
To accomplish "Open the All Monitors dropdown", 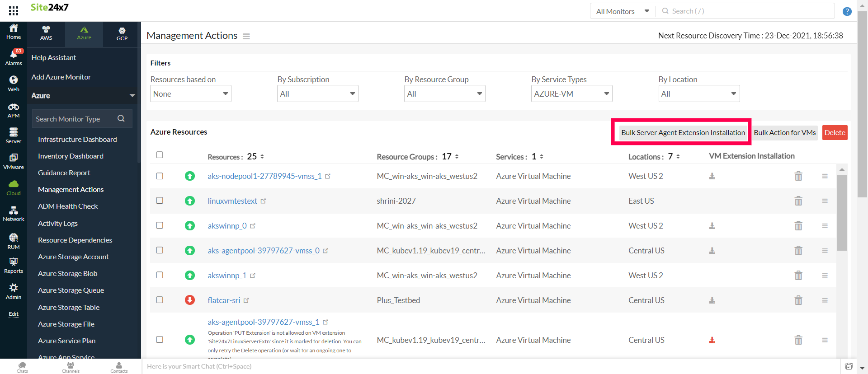I will pyautogui.click(x=622, y=11).
